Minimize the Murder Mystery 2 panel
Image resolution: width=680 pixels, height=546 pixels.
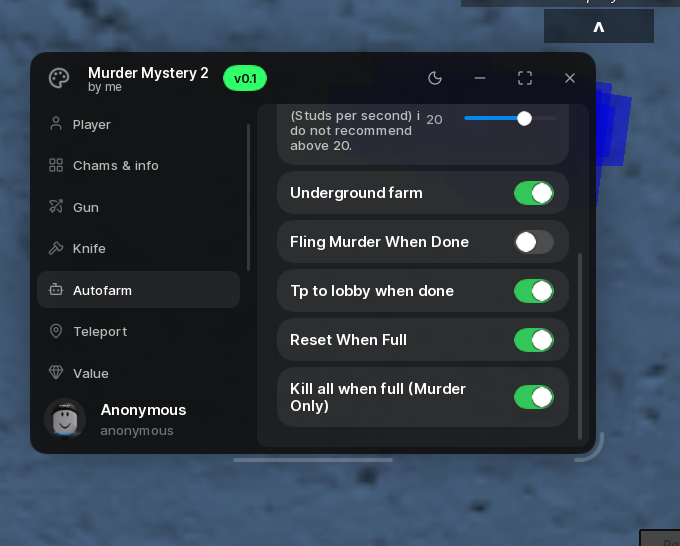click(480, 78)
